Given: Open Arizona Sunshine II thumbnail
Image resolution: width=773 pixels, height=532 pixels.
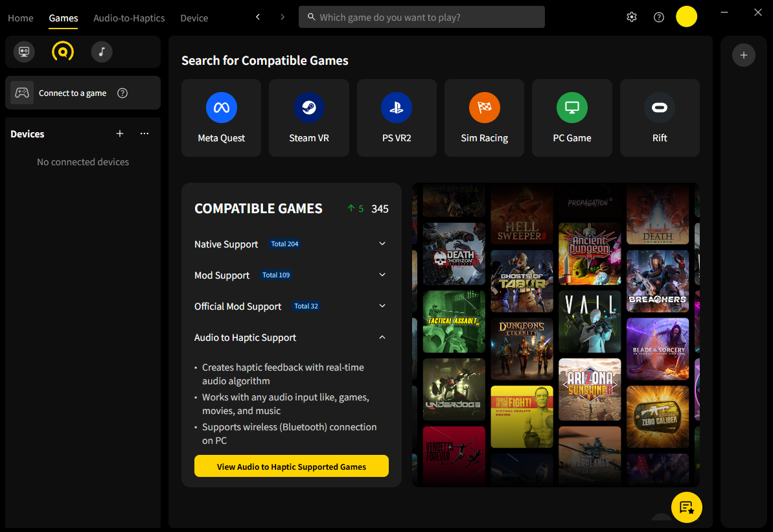Looking at the screenshot, I should click(590, 389).
